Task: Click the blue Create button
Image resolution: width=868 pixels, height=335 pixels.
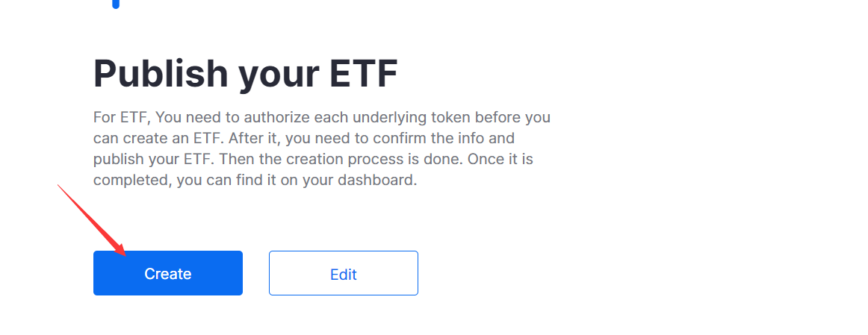Action: [x=168, y=273]
